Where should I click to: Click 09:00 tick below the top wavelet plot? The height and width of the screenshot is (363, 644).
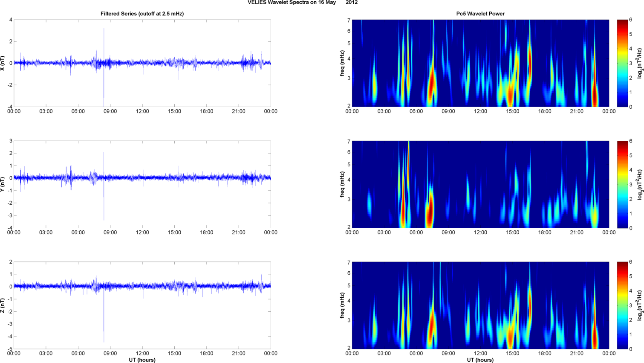(448, 111)
